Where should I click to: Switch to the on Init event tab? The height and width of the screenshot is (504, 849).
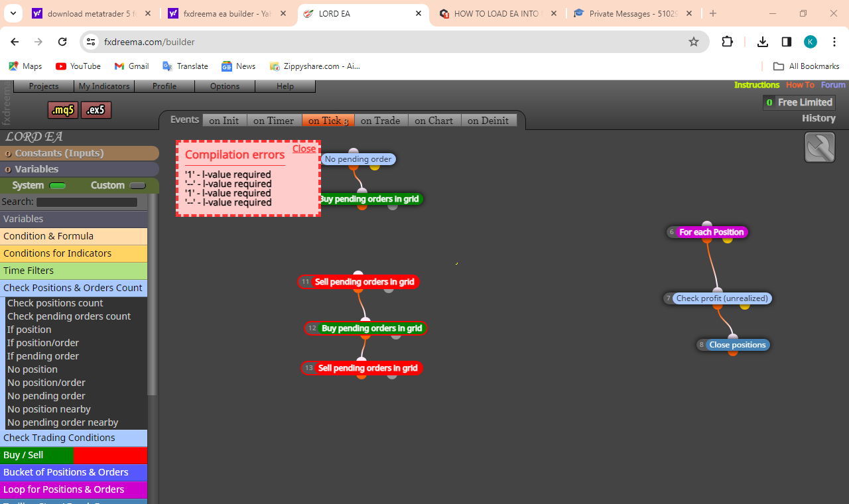tap(224, 121)
